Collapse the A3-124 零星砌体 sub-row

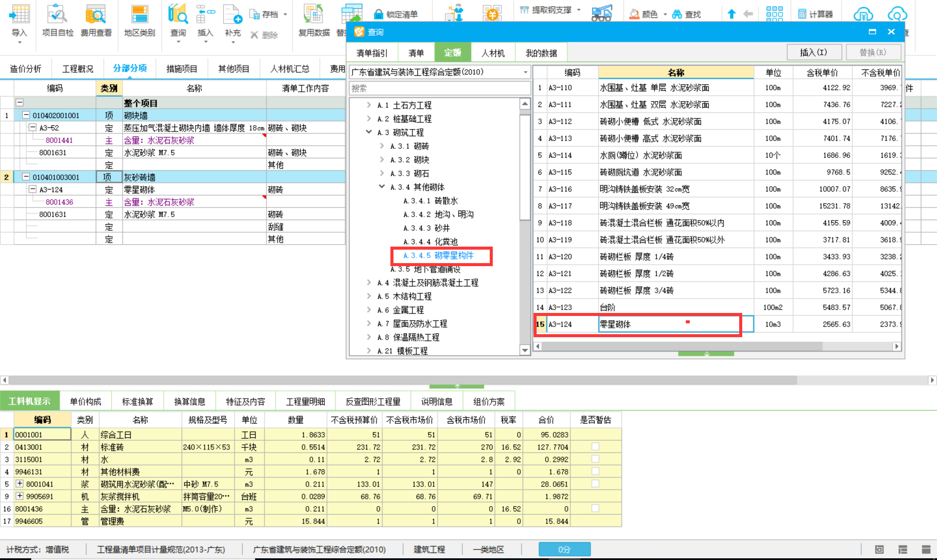[33, 189]
